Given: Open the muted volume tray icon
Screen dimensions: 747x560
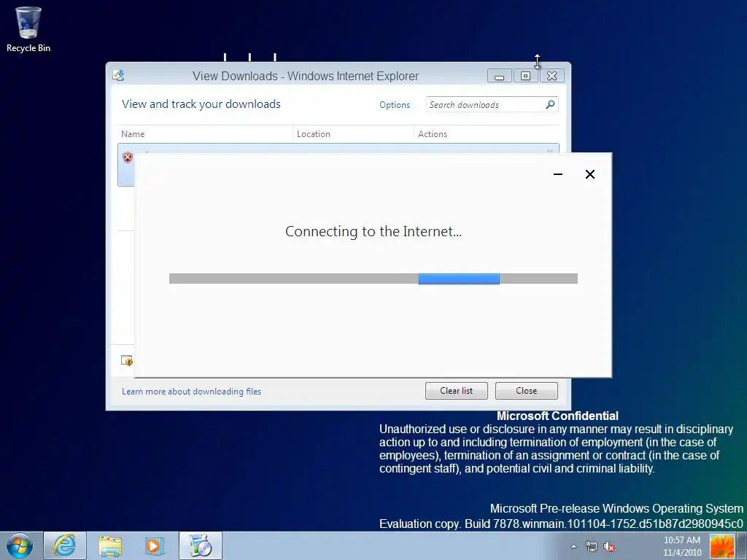Looking at the screenshot, I should tap(609, 547).
